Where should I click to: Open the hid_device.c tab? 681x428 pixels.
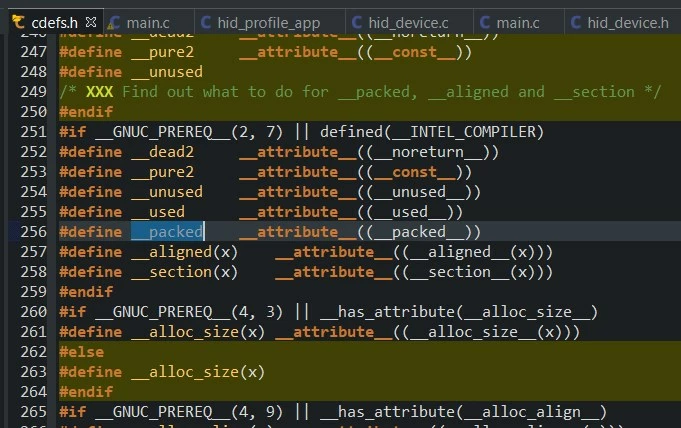[408, 23]
